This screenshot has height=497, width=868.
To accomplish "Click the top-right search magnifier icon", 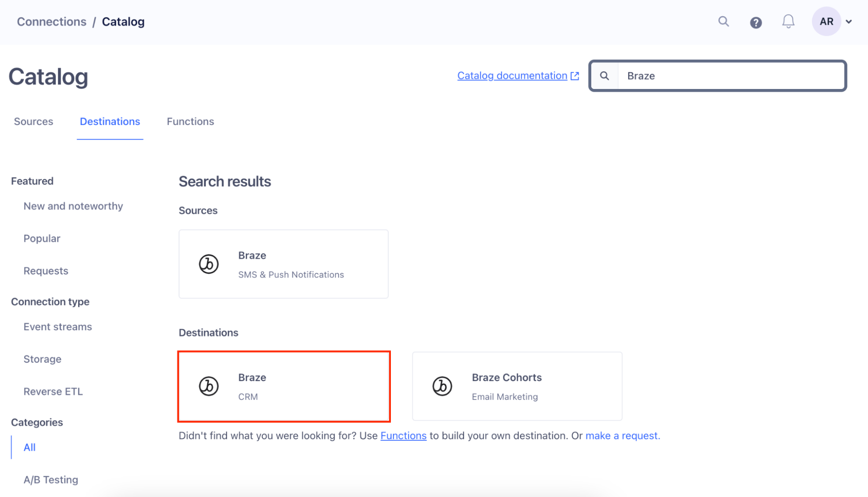I will (x=723, y=22).
